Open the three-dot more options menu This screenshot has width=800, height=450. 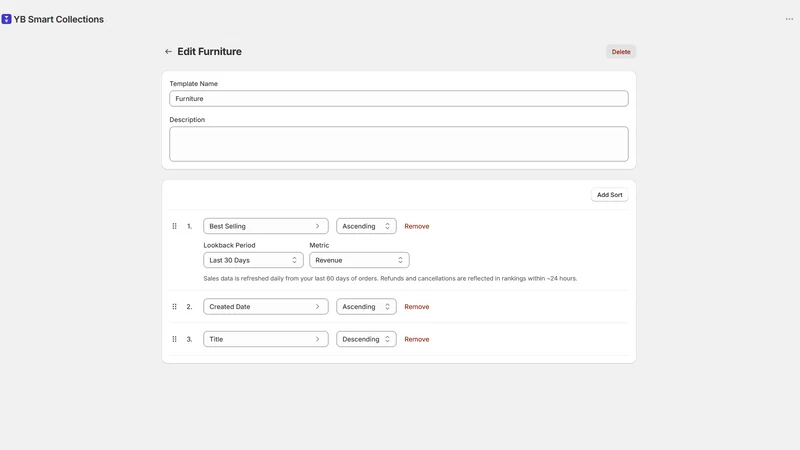tap(789, 19)
